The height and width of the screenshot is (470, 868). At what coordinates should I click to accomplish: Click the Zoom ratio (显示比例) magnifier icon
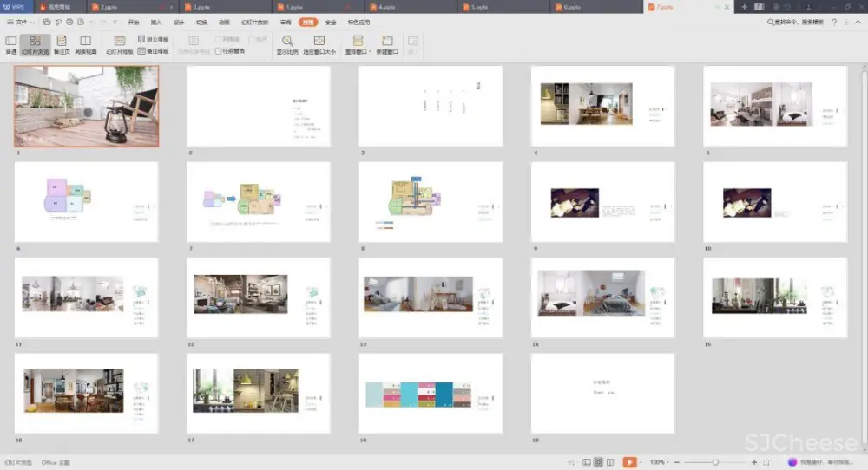(287, 41)
